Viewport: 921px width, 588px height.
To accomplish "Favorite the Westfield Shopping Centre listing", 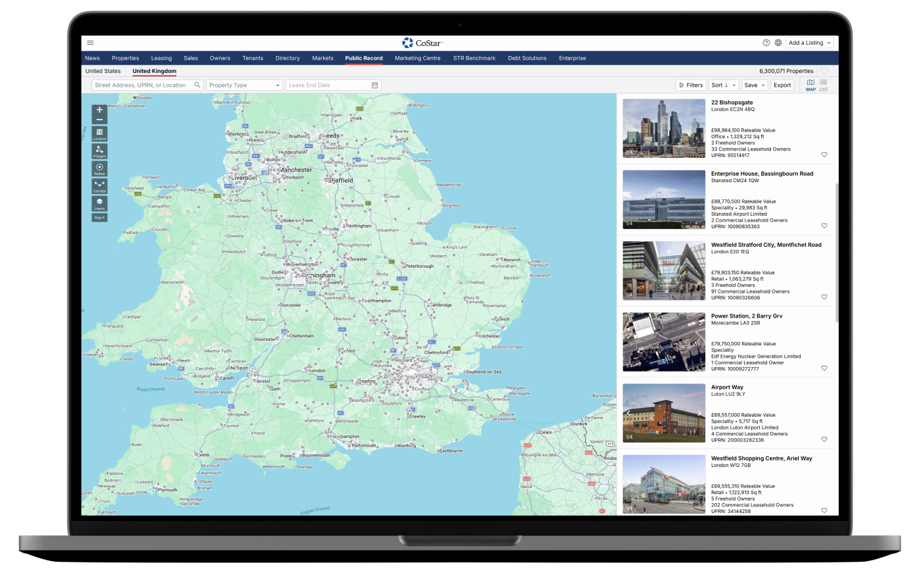I will click(824, 510).
